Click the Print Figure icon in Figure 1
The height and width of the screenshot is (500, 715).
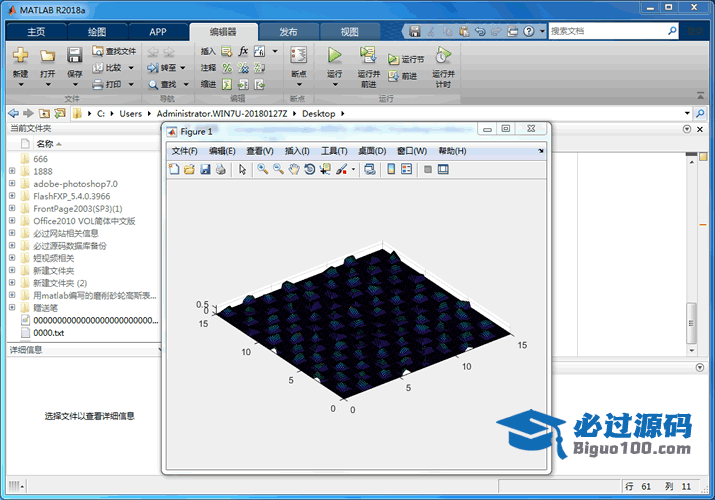point(221,170)
